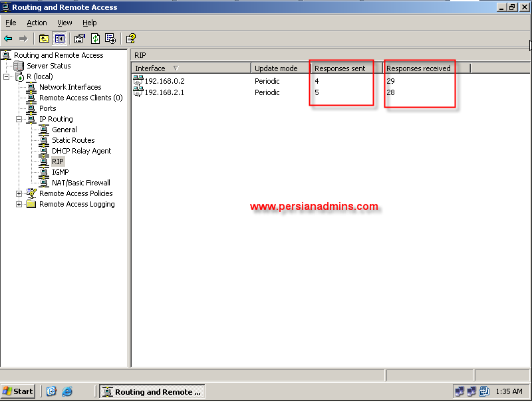Sort by Responses received column header
This screenshot has width=532, height=402.
(x=427, y=68)
